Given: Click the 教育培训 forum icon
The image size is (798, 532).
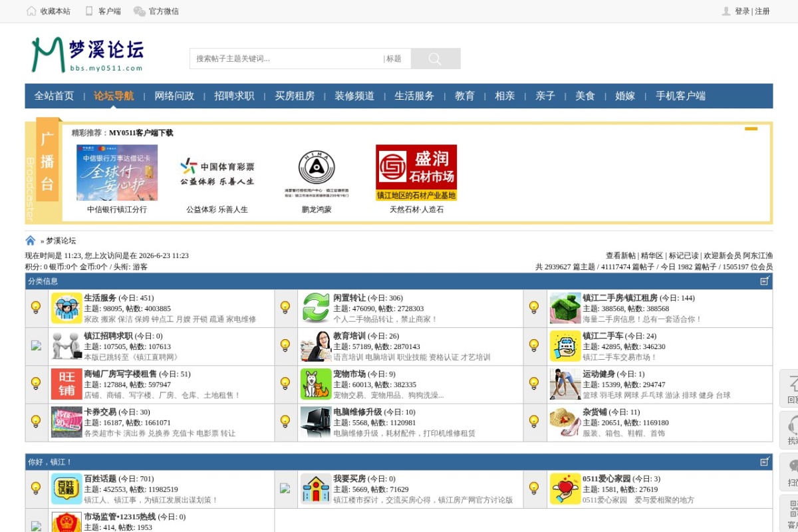Looking at the screenshot, I should tap(316, 346).
